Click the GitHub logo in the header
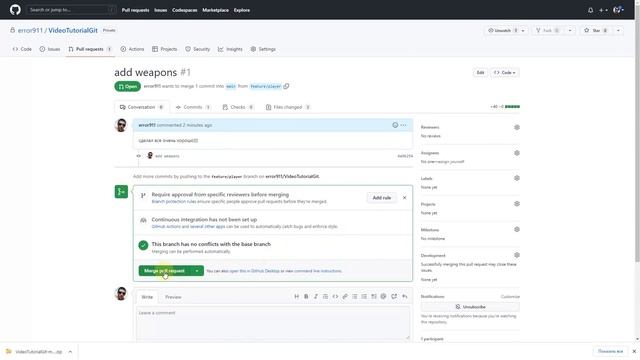 (x=15, y=9)
